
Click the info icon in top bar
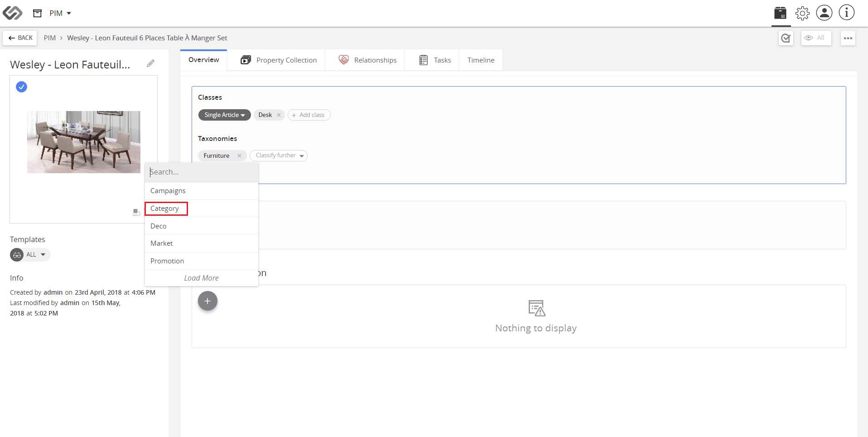[846, 13]
